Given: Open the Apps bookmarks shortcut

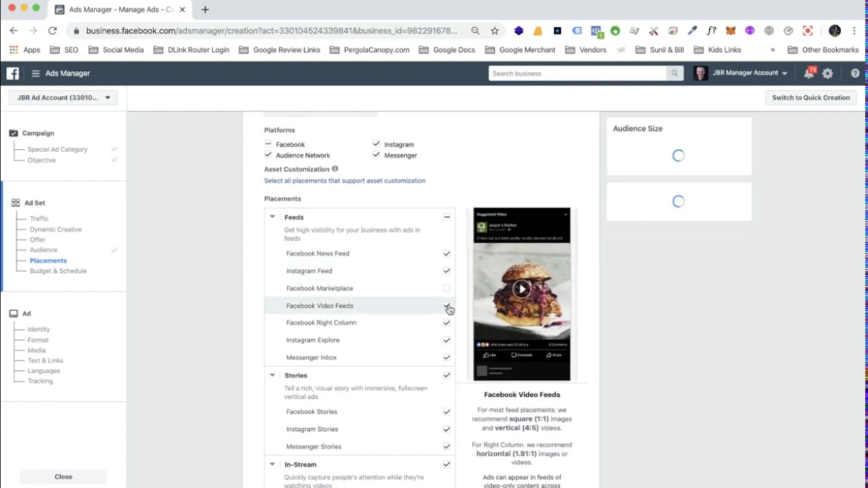Looking at the screenshot, I should click(x=25, y=49).
